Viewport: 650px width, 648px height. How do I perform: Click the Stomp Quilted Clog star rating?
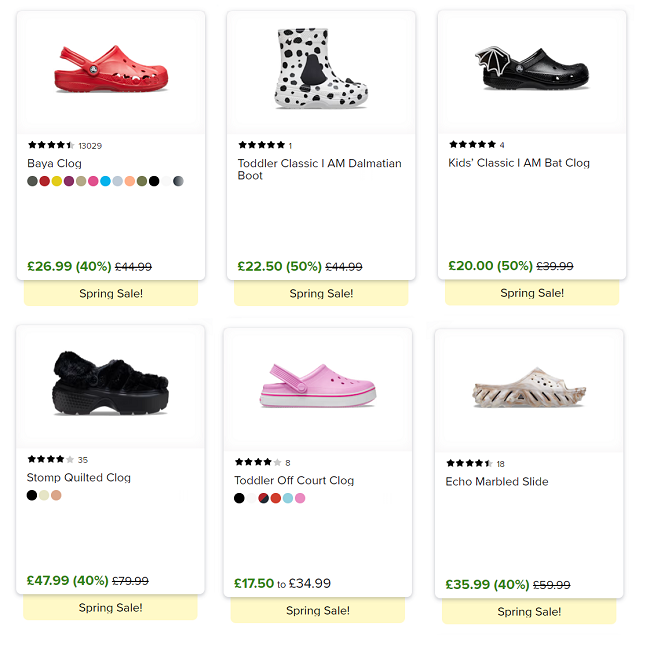[x=51, y=460]
